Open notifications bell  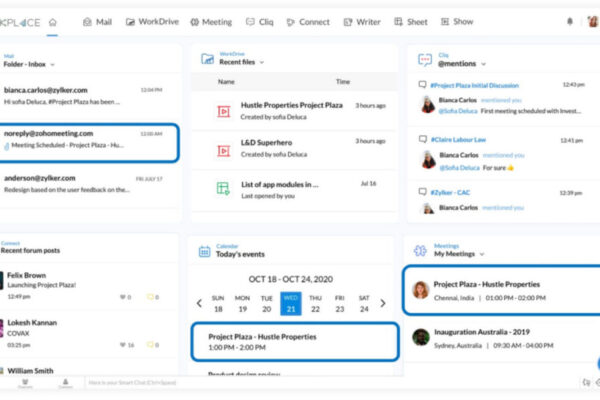coord(570,21)
